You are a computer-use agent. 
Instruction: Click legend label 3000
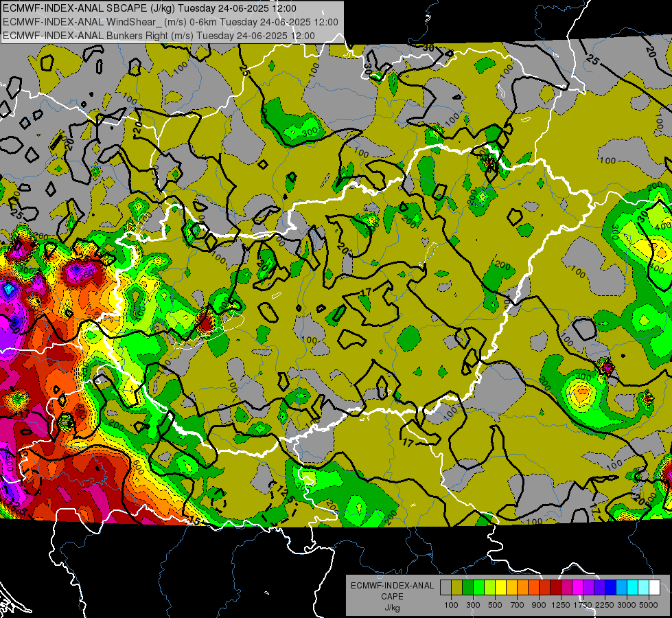[627, 605]
